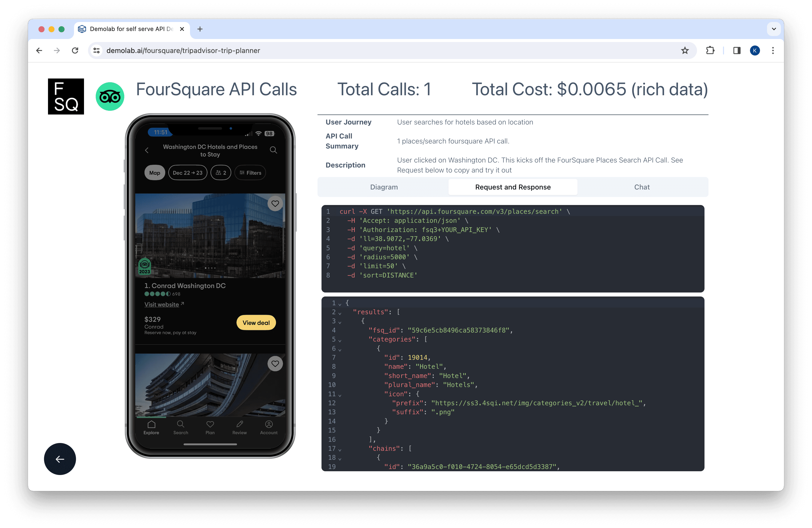Tap the Explore home icon

[151, 428]
